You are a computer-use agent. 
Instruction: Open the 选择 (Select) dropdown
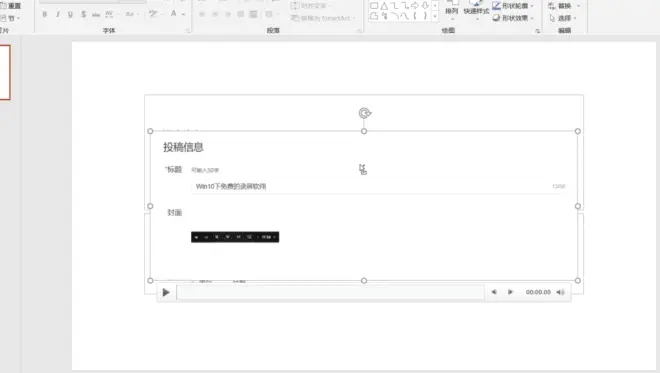tap(563, 18)
